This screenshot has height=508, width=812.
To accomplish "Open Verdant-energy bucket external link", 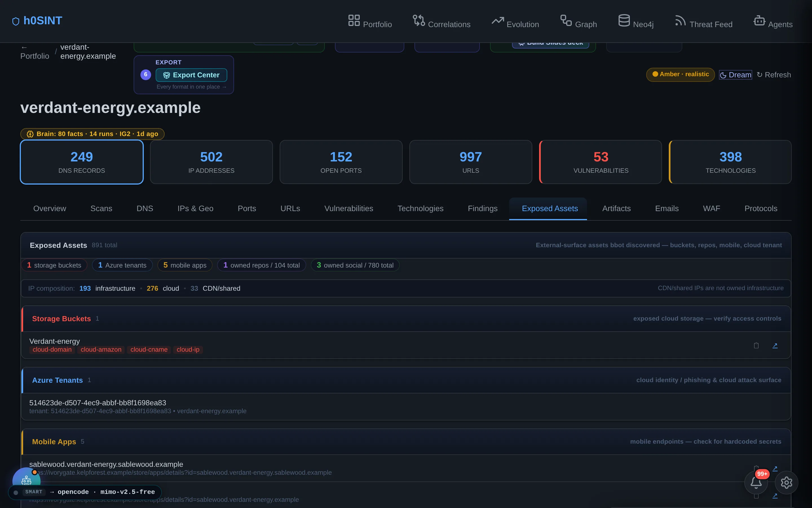I will pos(775,345).
